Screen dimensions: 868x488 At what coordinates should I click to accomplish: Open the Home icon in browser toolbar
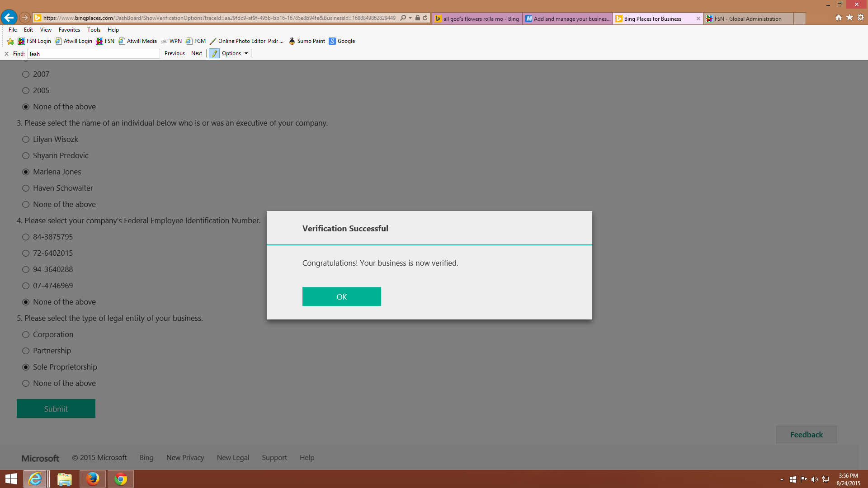(x=839, y=18)
